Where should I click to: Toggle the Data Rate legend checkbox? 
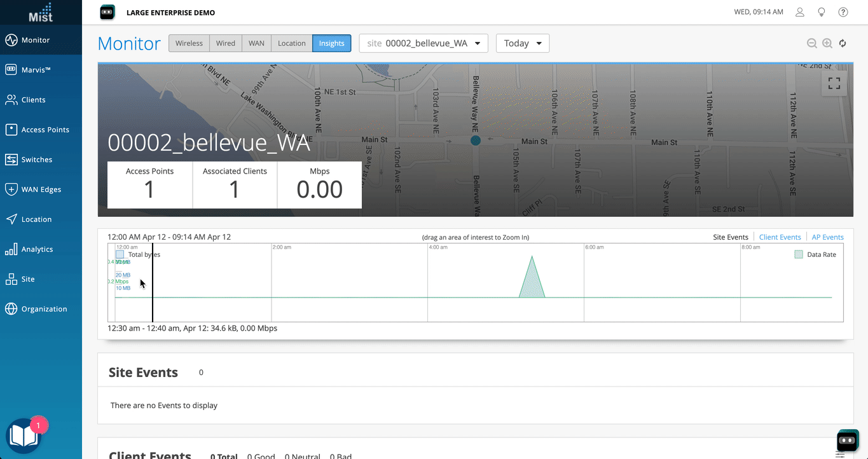(799, 254)
